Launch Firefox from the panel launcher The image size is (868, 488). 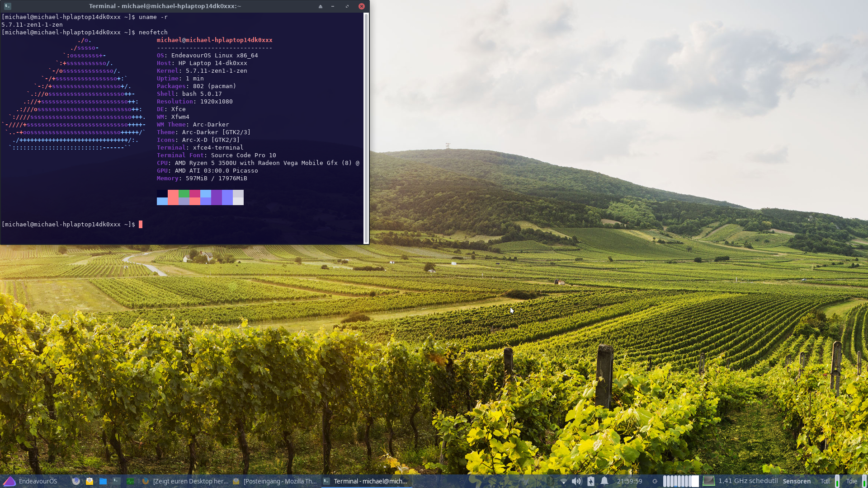76,481
